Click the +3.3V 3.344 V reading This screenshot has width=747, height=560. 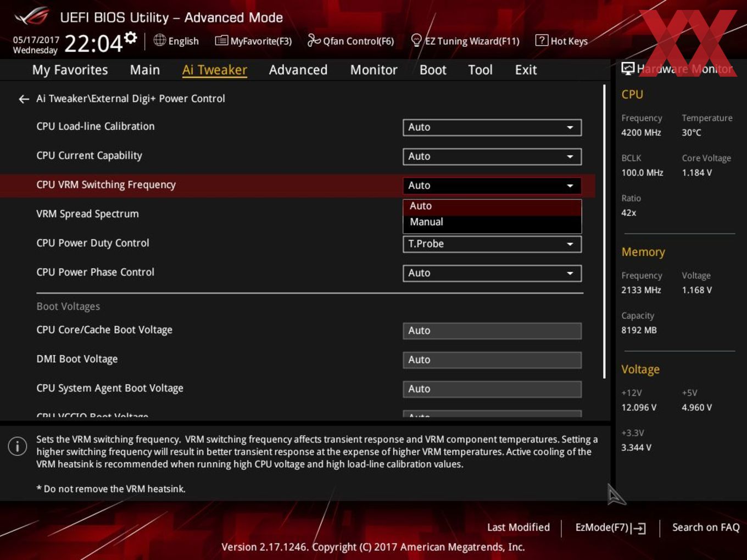point(636,447)
